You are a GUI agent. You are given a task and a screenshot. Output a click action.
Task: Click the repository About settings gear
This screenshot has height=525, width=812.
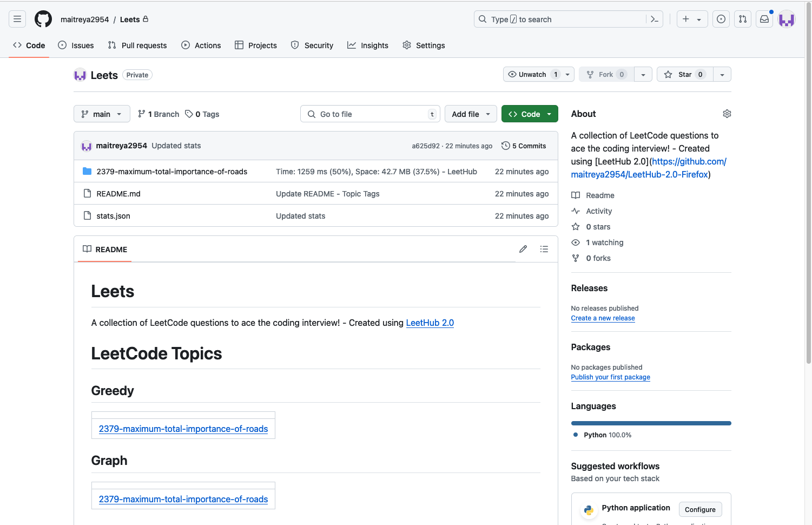tap(727, 114)
